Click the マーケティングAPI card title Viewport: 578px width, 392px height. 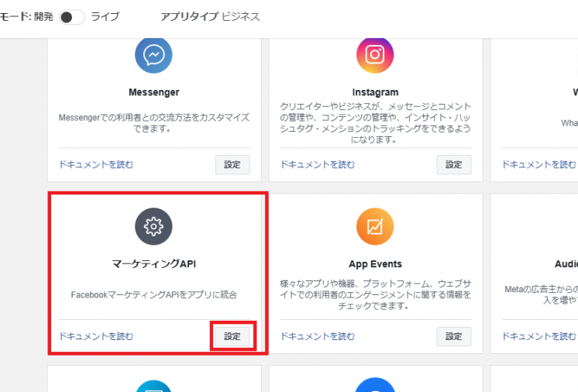(x=154, y=264)
